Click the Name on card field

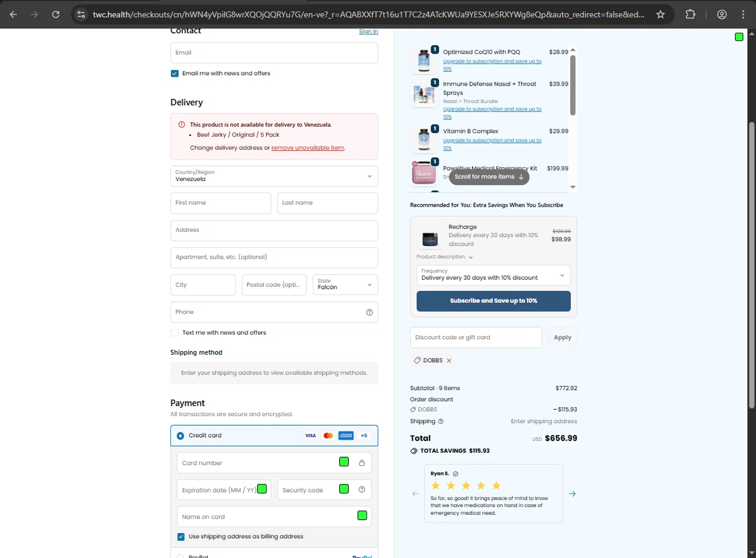pyautogui.click(x=274, y=517)
